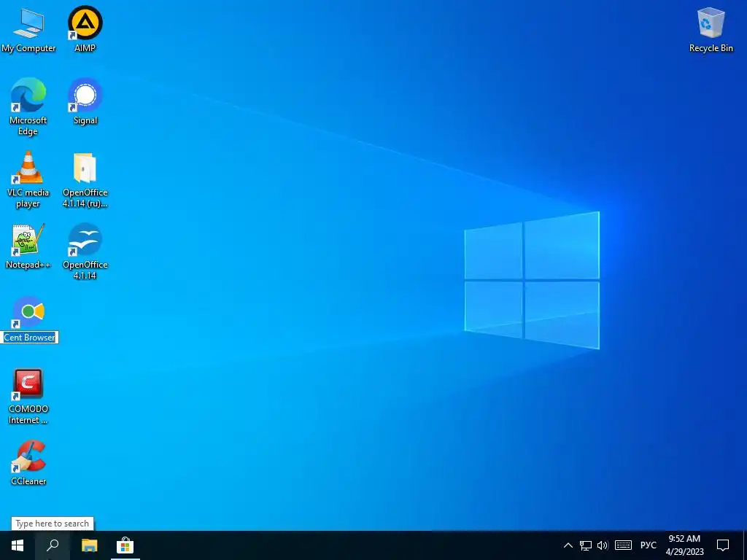Open the Action Center notifications icon

[x=723, y=545]
